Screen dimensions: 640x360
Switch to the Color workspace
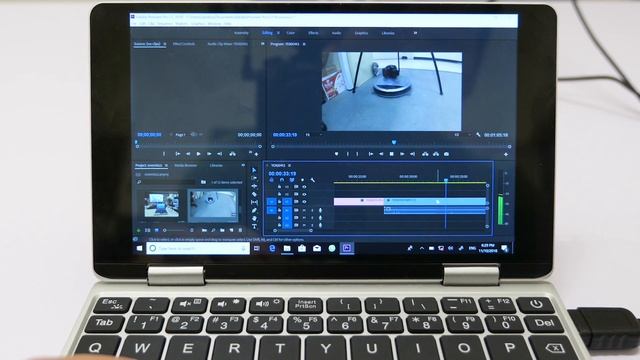(291, 33)
